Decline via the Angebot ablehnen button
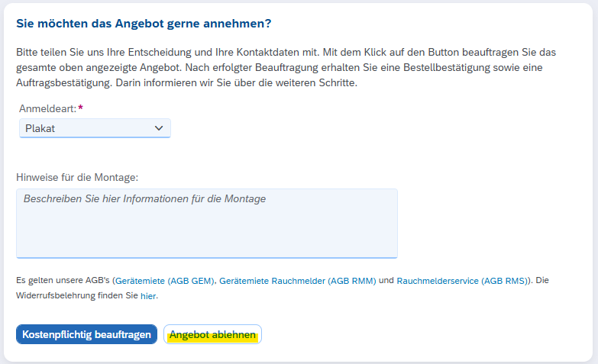Screen dimensions: 598x364 click(x=212, y=335)
